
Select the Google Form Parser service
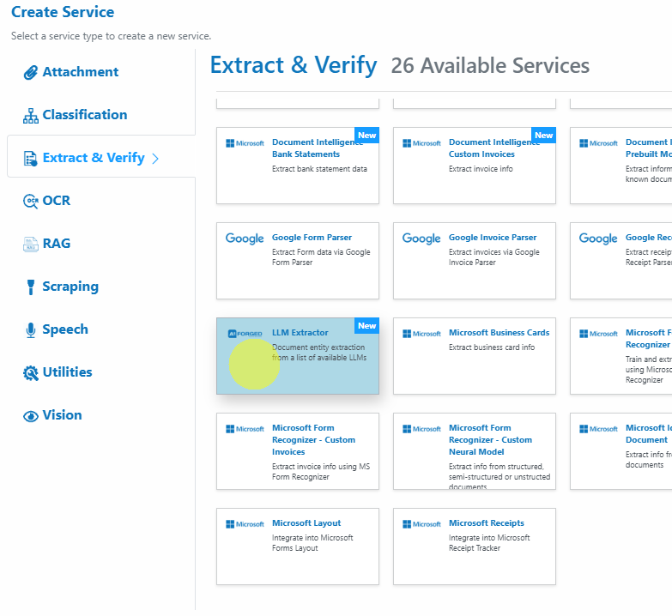tap(298, 261)
